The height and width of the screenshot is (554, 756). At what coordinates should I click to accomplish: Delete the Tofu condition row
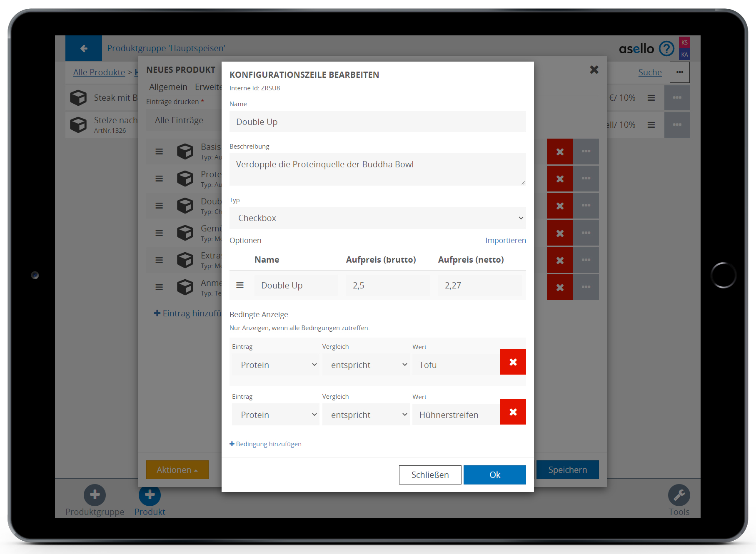click(x=513, y=362)
